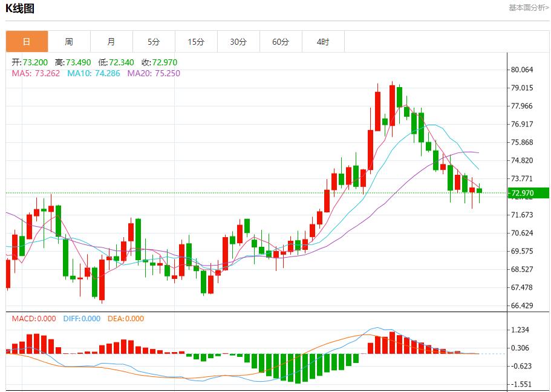
Task: Click the 75.868 price axis label
Action: [522, 142]
